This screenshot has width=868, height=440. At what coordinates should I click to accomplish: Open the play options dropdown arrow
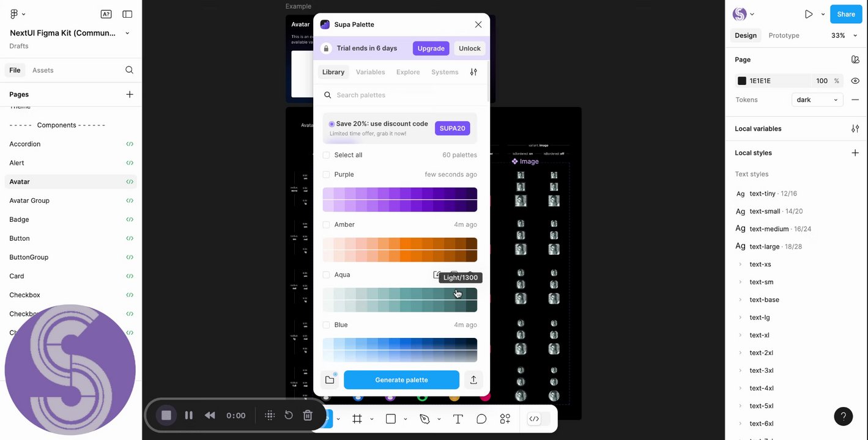(x=823, y=14)
